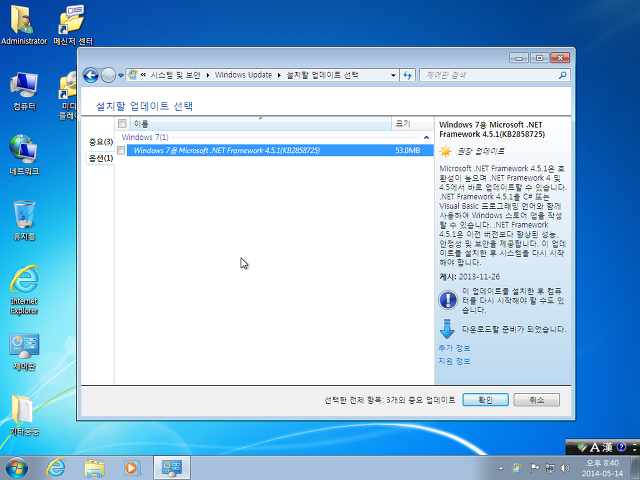The width and height of the screenshot is (640, 480).
Task: Click the Action Center flag icon
Action: [534, 468]
